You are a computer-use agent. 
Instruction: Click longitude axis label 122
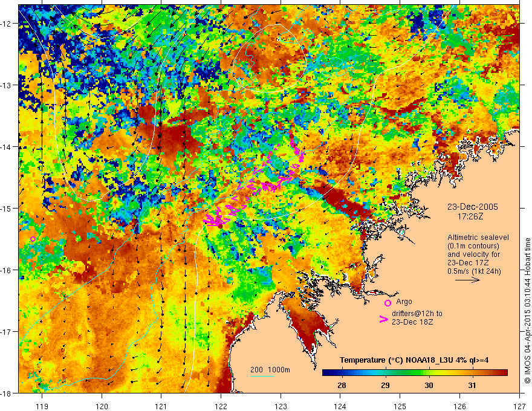(221, 406)
